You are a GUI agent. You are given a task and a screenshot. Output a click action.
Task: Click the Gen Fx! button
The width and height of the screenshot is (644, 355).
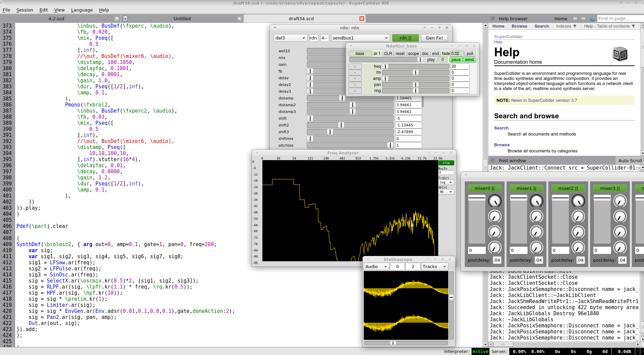point(434,38)
